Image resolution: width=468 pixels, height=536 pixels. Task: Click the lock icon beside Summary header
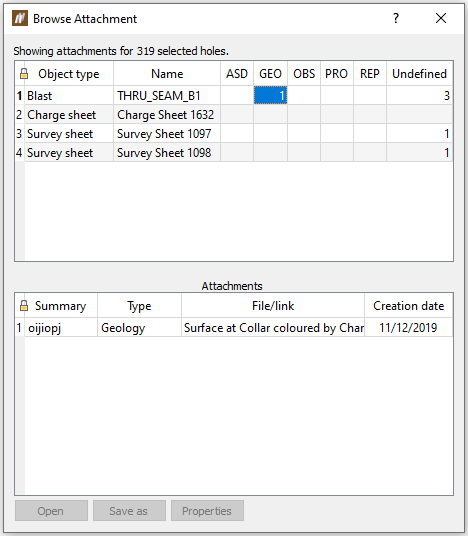(x=24, y=306)
